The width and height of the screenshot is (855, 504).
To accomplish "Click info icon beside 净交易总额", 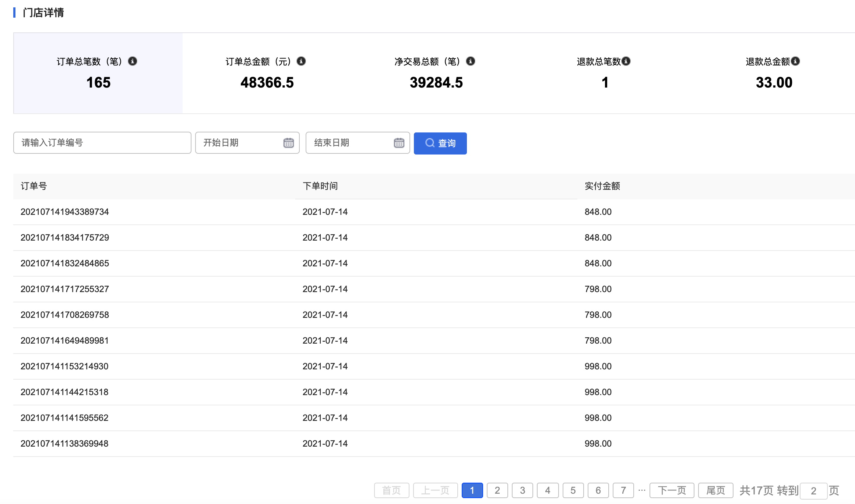I will click(471, 61).
